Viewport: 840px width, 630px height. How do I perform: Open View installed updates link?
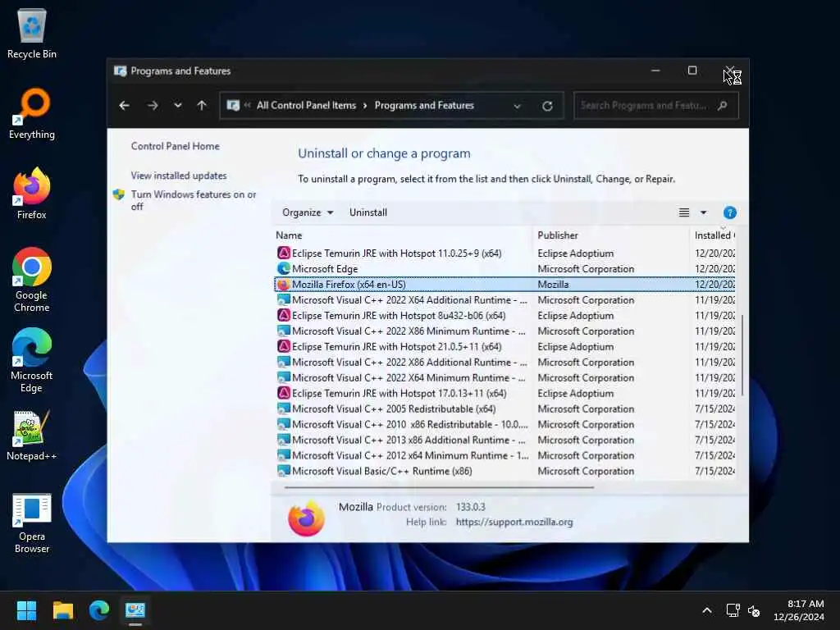point(179,176)
